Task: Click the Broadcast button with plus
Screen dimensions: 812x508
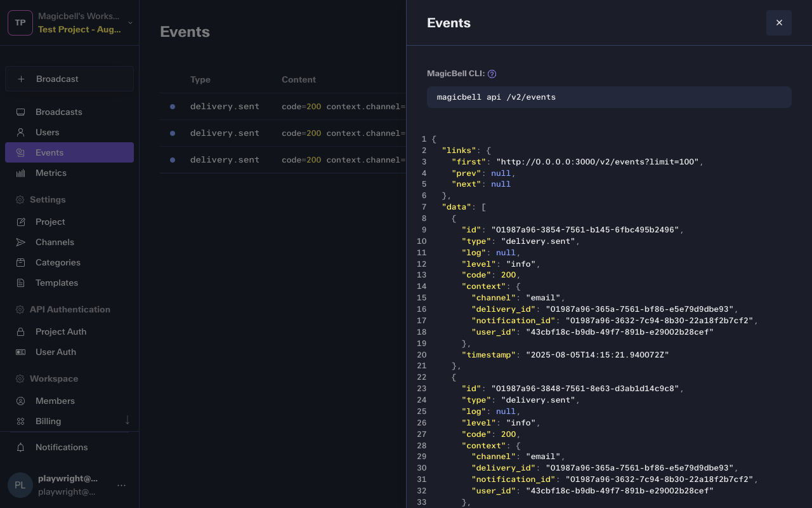Action: point(70,79)
